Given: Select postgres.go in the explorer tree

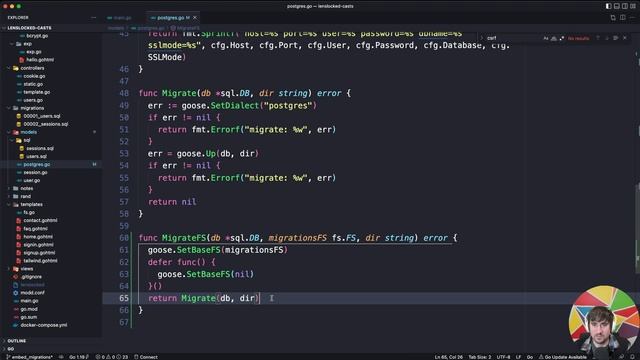Looking at the screenshot, I should pyautogui.click(x=51, y=164).
